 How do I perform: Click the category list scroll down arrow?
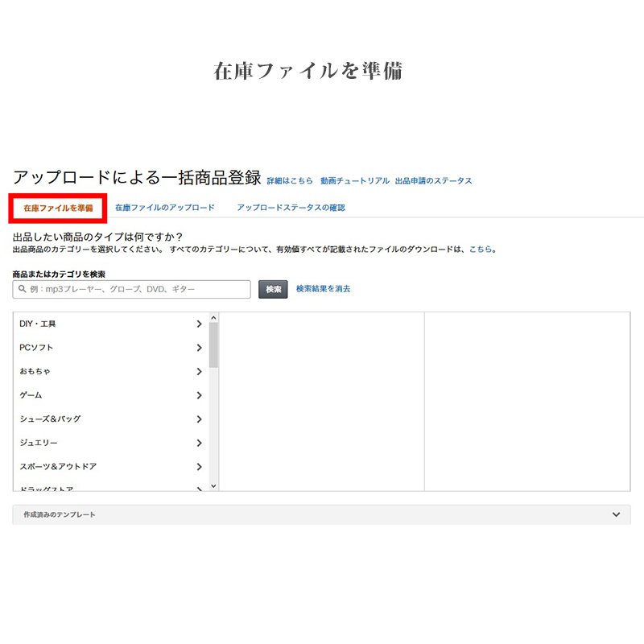pyautogui.click(x=213, y=486)
